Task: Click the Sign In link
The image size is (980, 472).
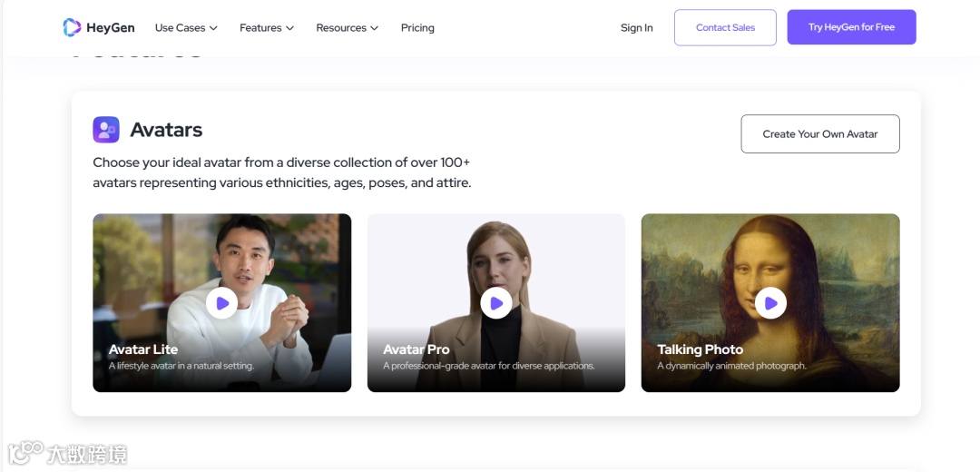Action: tap(637, 27)
